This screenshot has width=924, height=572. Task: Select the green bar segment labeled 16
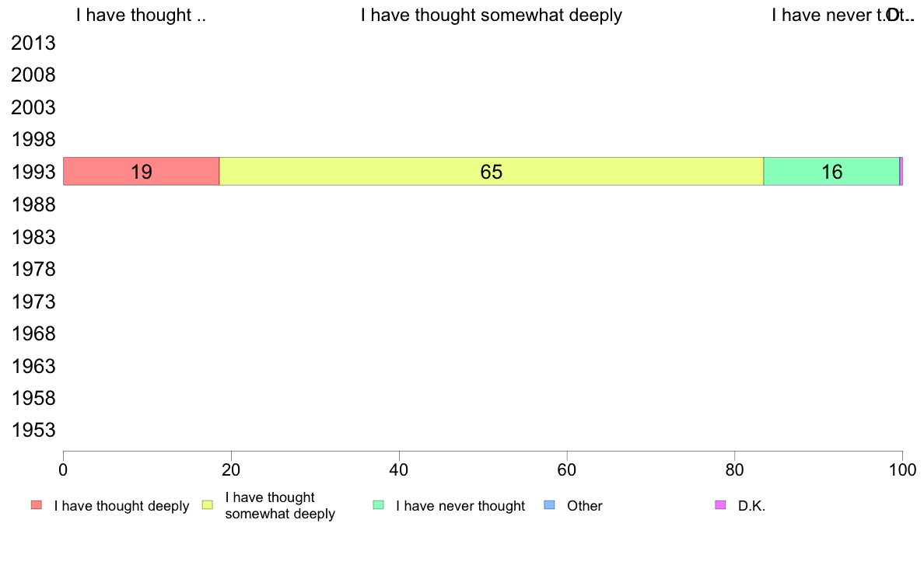831,172
